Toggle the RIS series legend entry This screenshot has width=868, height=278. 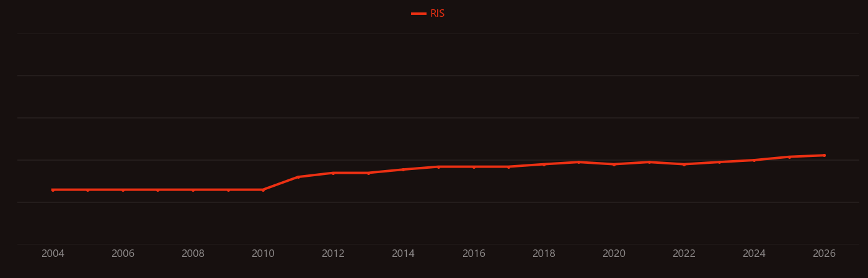(428, 14)
